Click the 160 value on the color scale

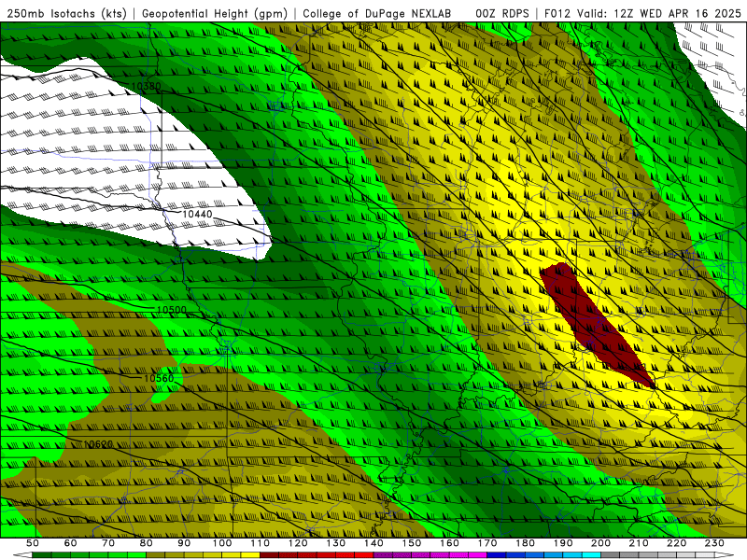click(449, 543)
